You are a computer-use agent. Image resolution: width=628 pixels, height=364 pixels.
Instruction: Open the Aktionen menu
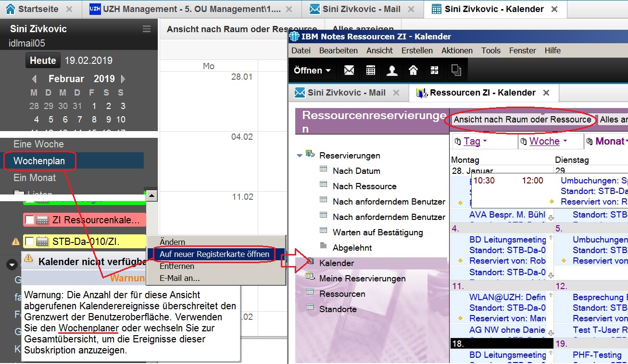457,50
